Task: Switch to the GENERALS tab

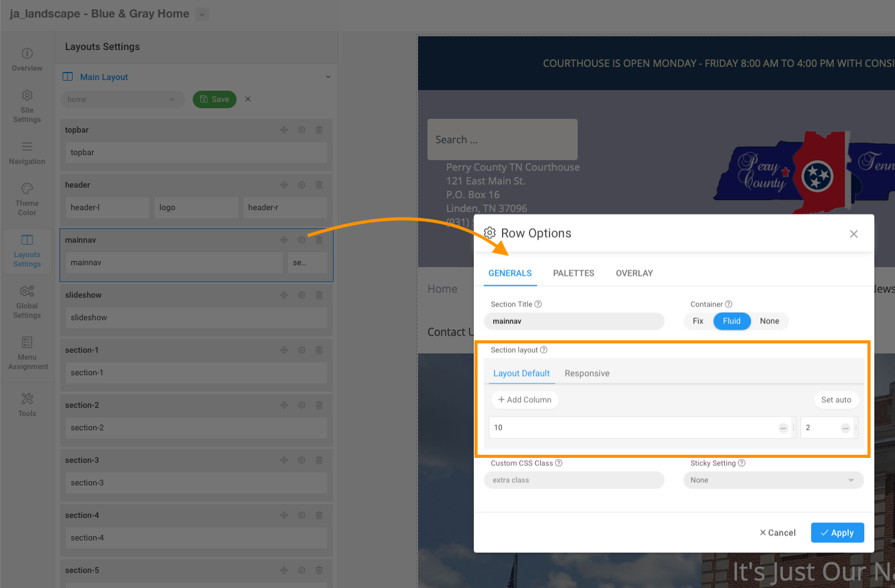Action: (510, 273)
